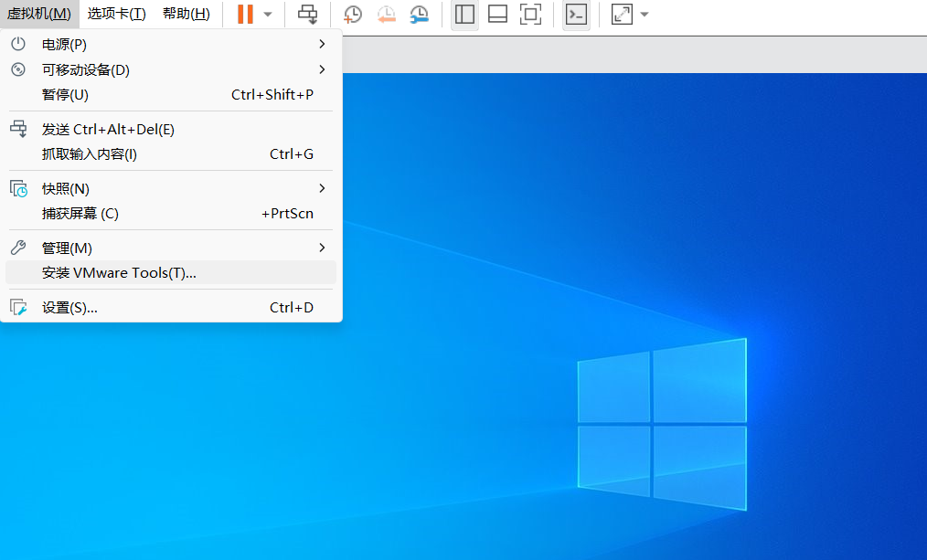The height and width of the screenshot is (560, 927).
Task: Select 管理(M) menu entry
Action: (x=171, y=248)
